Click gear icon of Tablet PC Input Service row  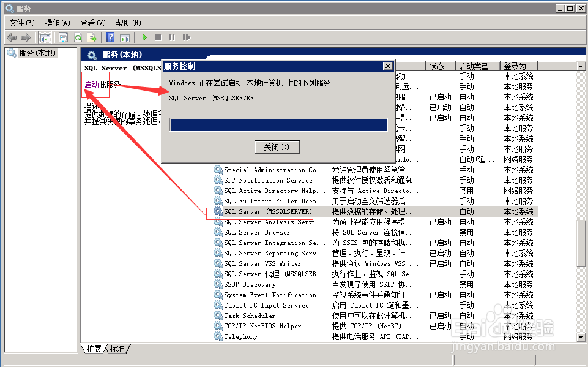coord(218,305)
